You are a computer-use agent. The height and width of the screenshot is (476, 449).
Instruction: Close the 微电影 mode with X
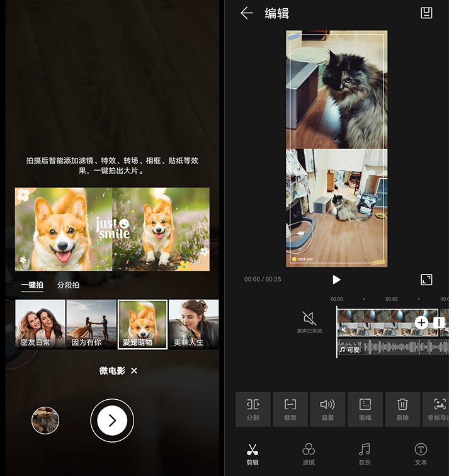point(134,371)
